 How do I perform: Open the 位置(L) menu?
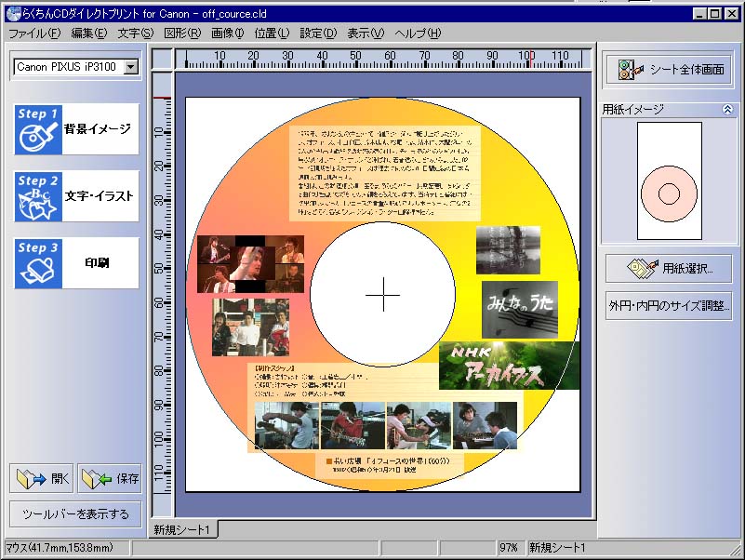point(272,33)
